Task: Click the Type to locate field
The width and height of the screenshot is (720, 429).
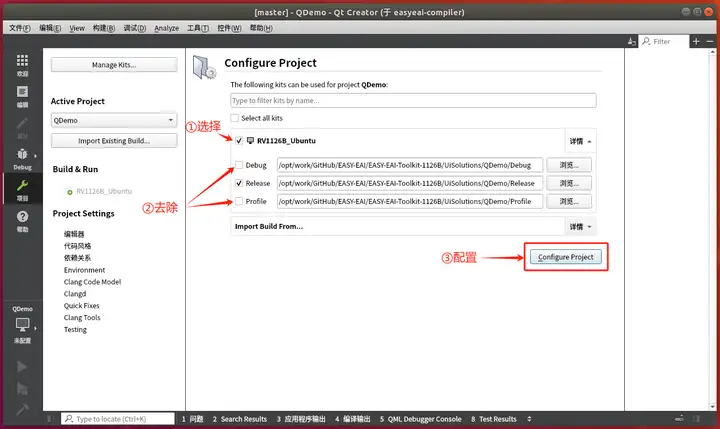Action: pos(118,419)
